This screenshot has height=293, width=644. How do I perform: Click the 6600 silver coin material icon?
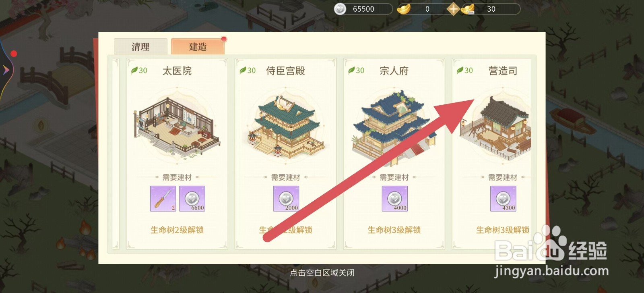pyautogui.click(x=192, y=199)
